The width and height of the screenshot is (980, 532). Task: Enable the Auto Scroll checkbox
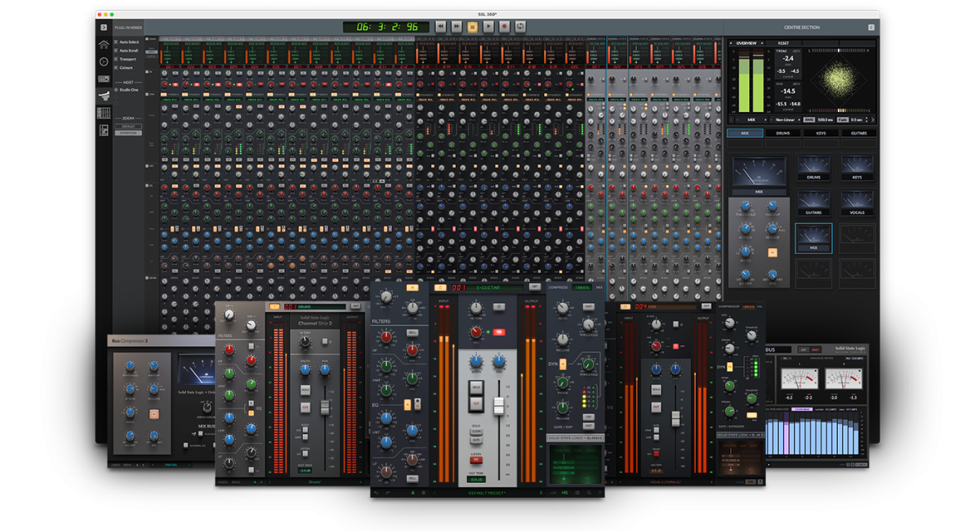(x=115, y=51)
